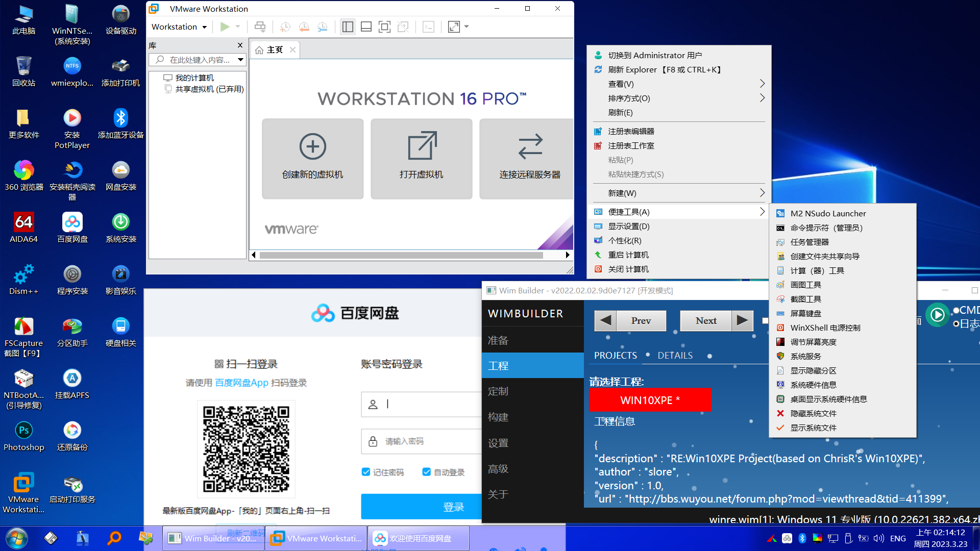Select 截图工具 in the tools submenu
Viewport: 980px width, 551px height.
[843, 299]
